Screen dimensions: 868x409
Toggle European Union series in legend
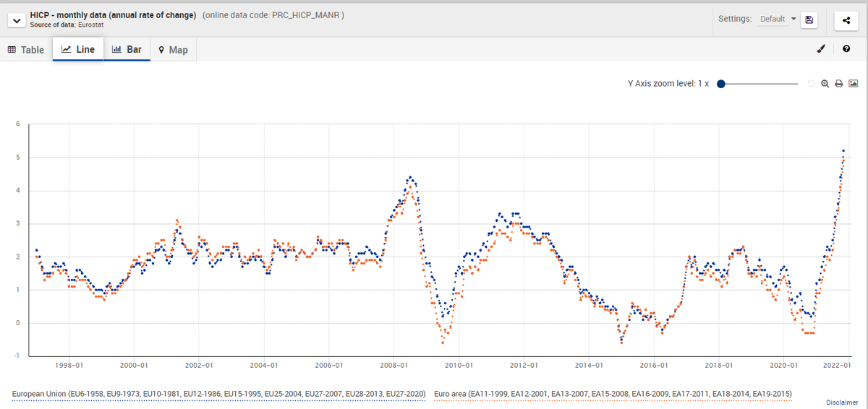point(220,394)
